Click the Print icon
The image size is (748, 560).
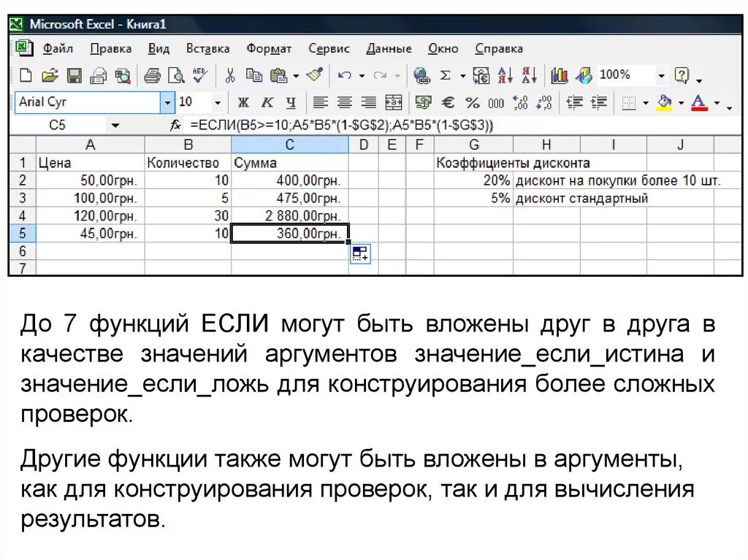(152, 75)
